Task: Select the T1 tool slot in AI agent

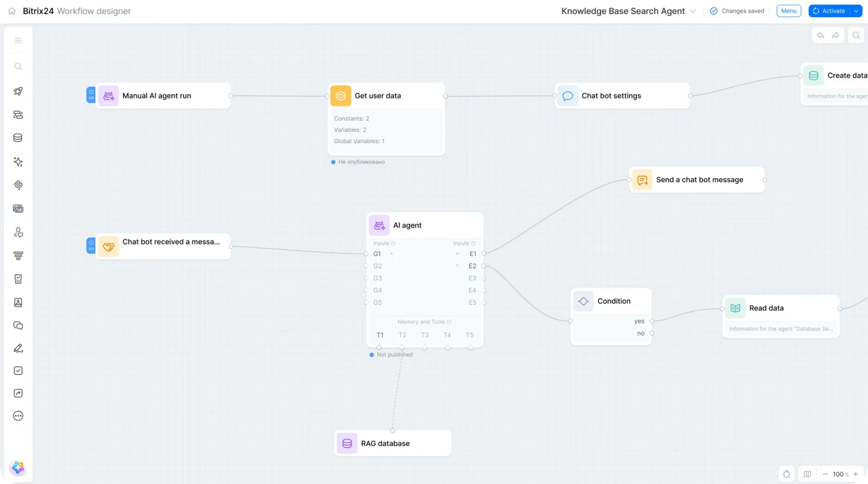Action: [x=380, y=335]
